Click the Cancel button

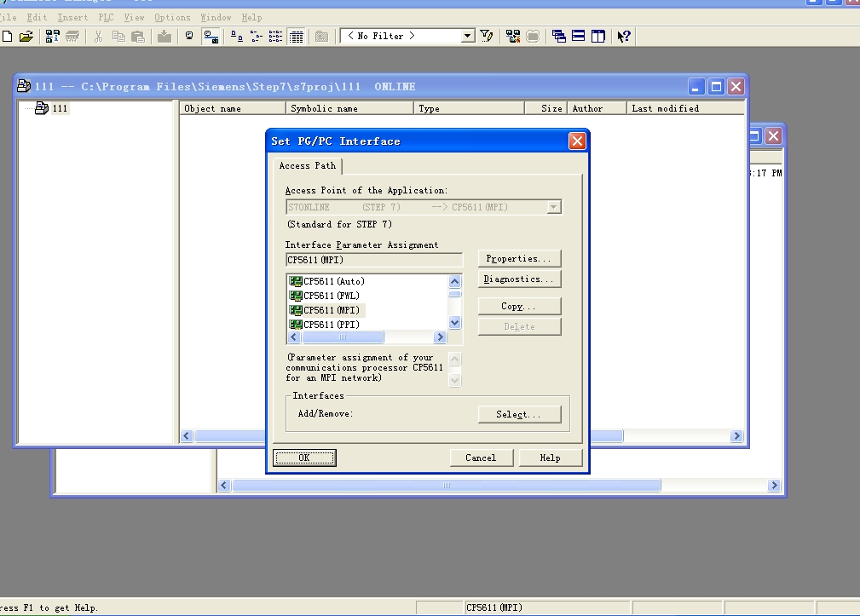(x=481, y=458)
